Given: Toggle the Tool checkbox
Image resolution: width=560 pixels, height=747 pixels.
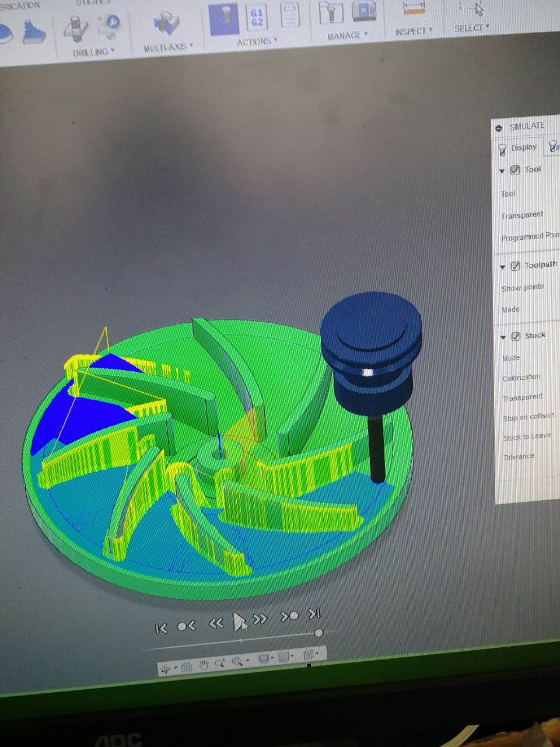Looking at the screenshot, I should [x=515, y=170].
